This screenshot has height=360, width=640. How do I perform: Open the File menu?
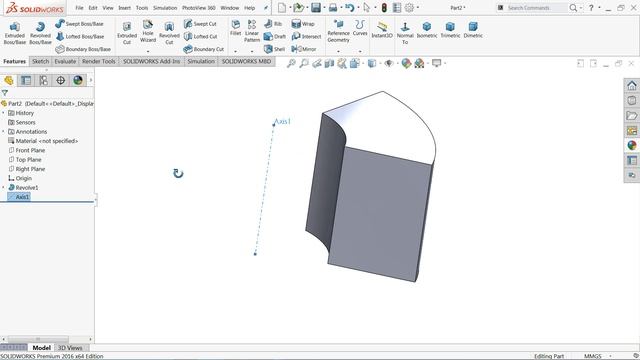79,8
